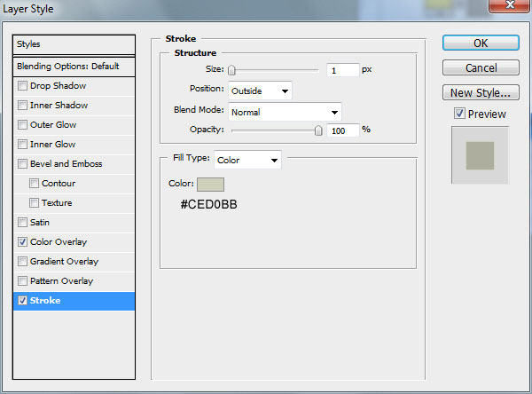Select the Stroke entry label
The width and height of the screenshot is (532, 394).
tap(45, 301)
